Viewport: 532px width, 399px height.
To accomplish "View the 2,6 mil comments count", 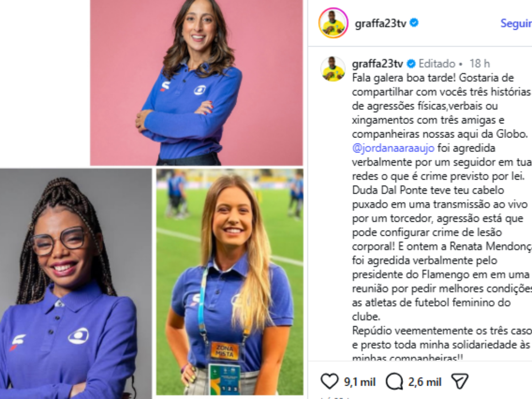I will pyautogui.click(x=426, y=382).
